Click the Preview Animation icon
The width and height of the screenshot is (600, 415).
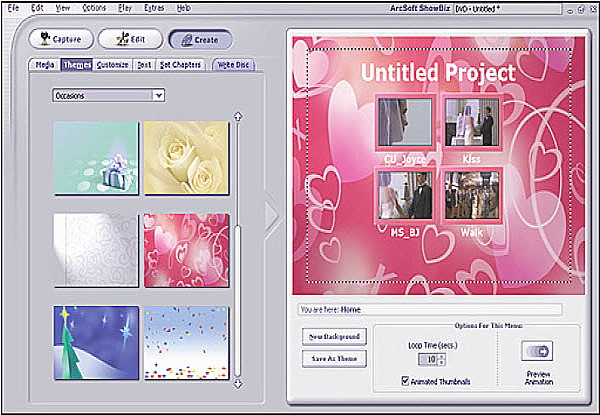[x=537, y=351]
